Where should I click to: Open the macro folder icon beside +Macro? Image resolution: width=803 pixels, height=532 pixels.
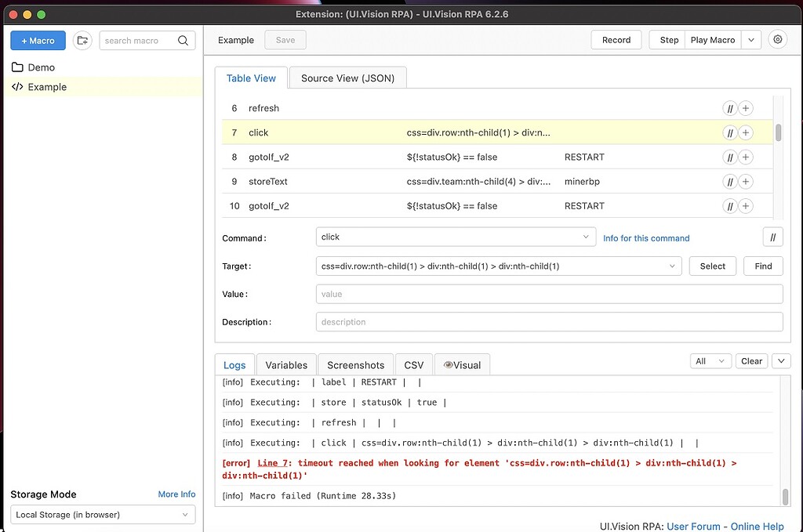click(x=82, y=40)
